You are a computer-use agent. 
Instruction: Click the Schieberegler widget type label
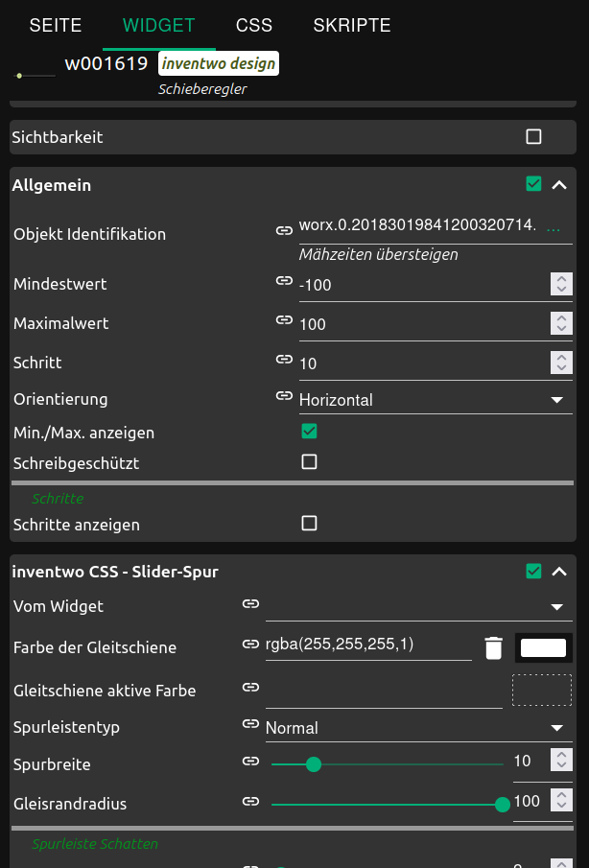(202, 89)
